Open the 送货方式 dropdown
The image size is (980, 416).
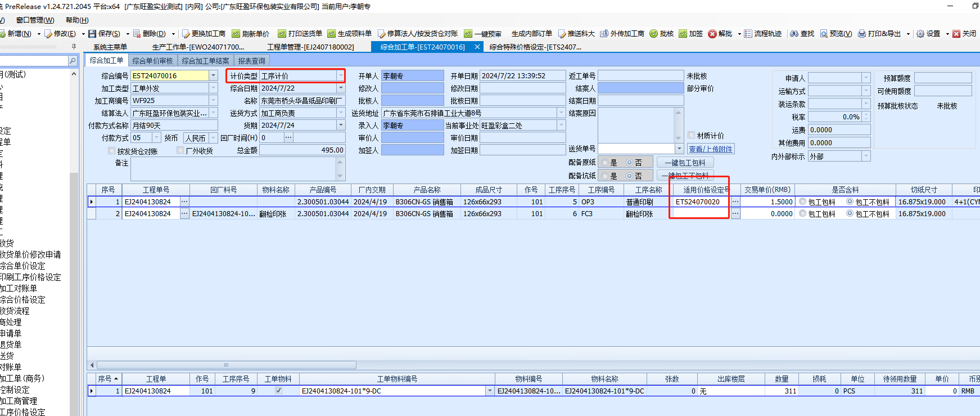341,113
